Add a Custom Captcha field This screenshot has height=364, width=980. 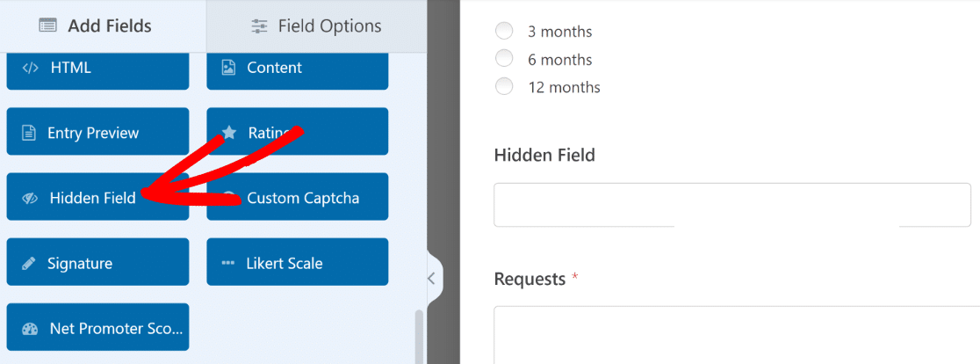(x=298, y=197)
